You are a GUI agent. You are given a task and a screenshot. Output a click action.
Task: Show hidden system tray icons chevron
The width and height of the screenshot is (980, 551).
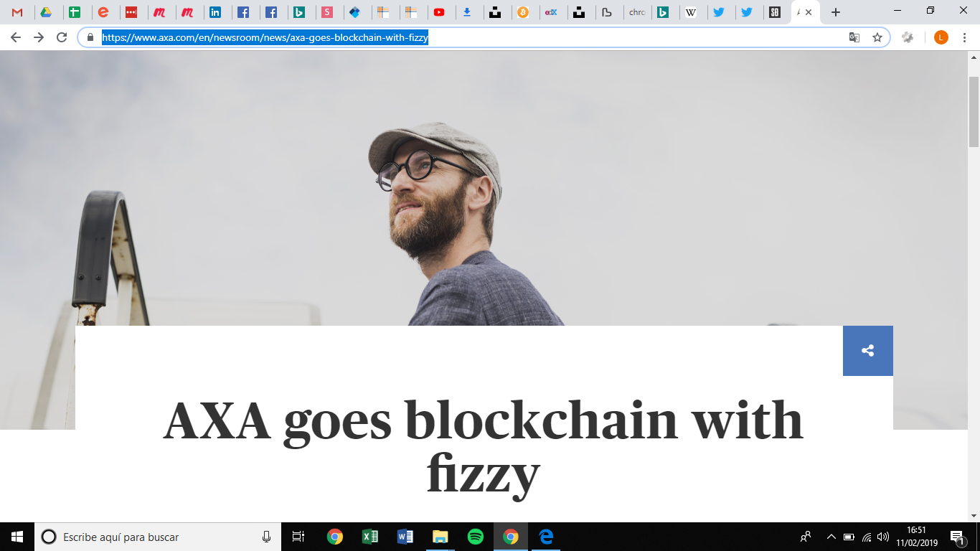(x=831, y=537)
